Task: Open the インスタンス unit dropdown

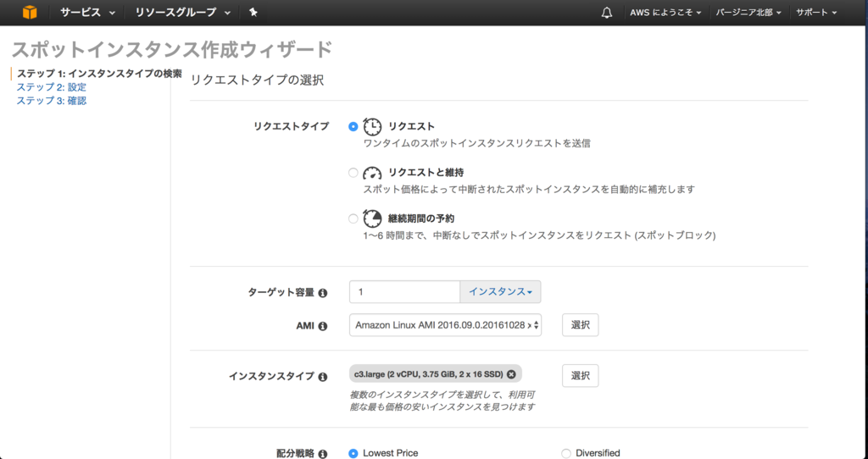Action: pos(500,292)
